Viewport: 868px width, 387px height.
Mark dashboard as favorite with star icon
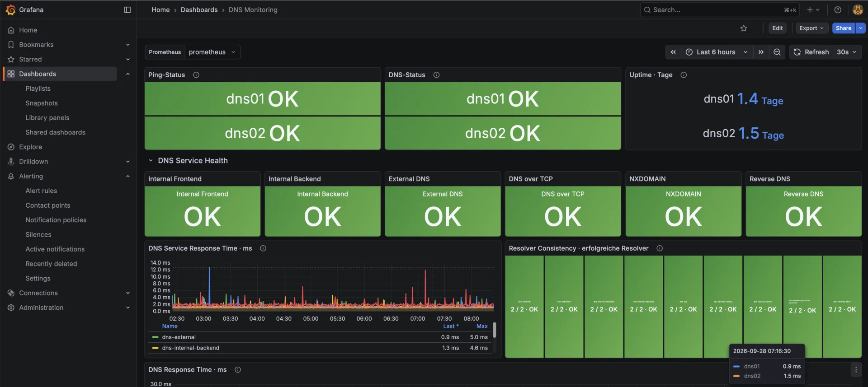click(x=744, y=28)
